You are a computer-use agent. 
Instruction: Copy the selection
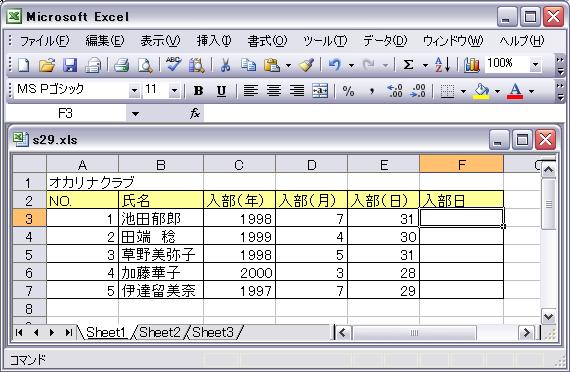coord(248,65)
